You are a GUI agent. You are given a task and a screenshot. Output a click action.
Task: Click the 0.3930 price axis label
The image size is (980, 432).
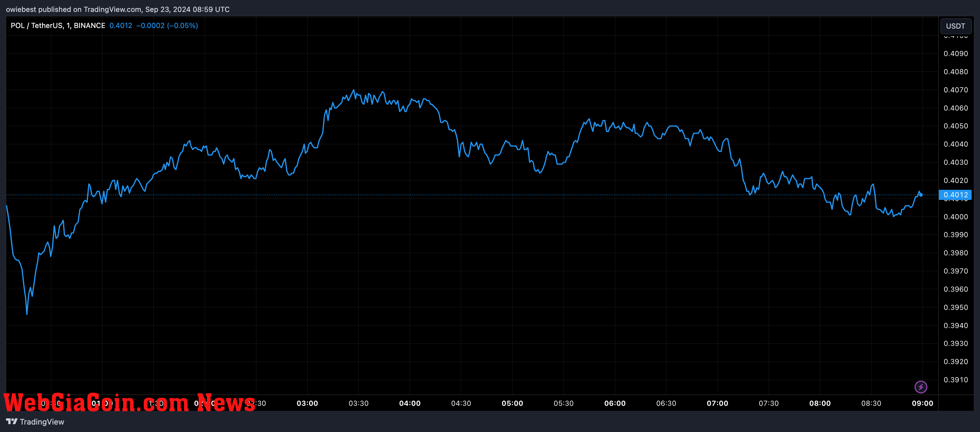pos(956,344)
